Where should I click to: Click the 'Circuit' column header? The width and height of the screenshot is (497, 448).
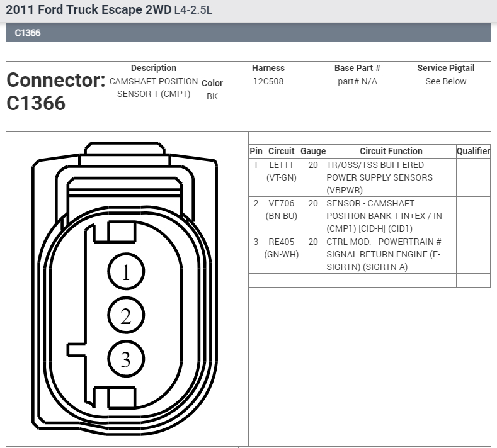pyautogui.click(x=281, y=152)
